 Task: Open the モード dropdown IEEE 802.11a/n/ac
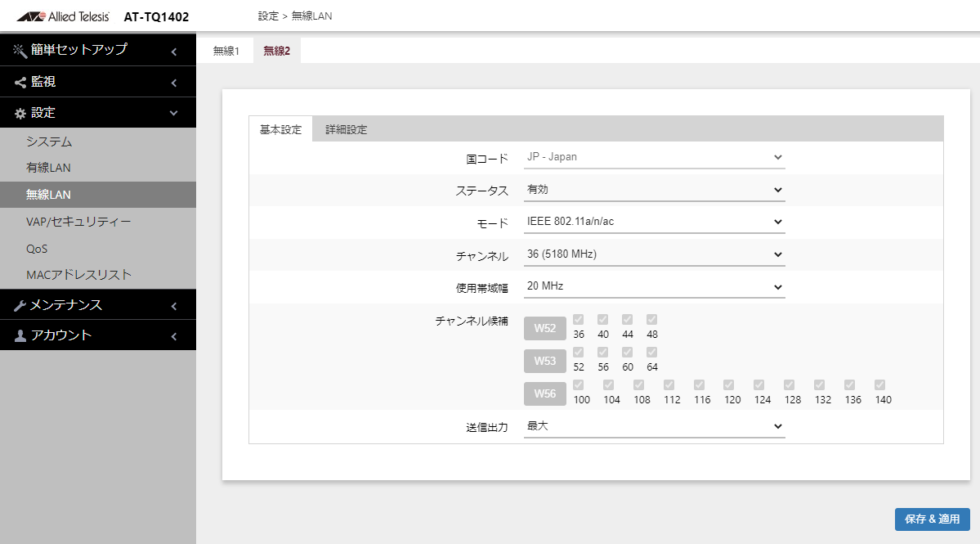click(655, 222)
